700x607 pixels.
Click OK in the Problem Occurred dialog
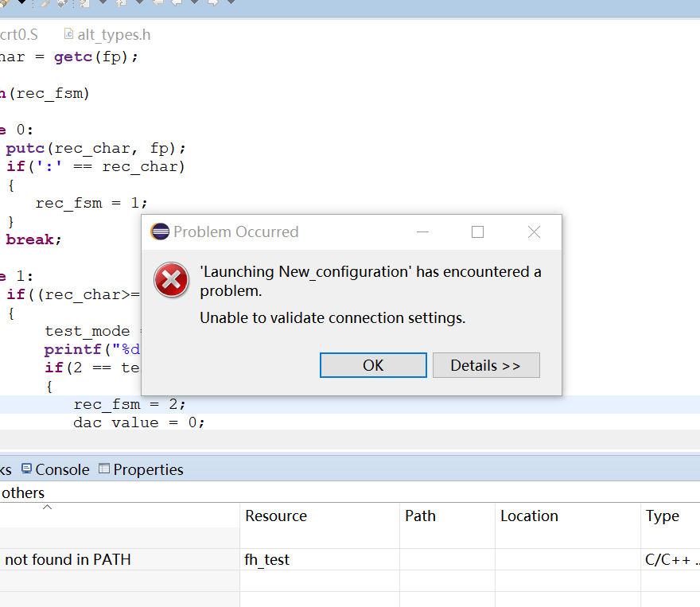[373, 365]
